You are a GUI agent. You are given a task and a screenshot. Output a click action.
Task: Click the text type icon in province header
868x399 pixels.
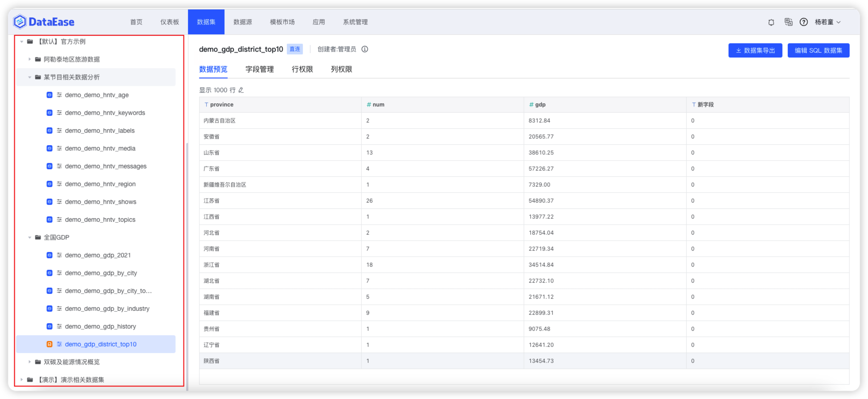(206, 105)
